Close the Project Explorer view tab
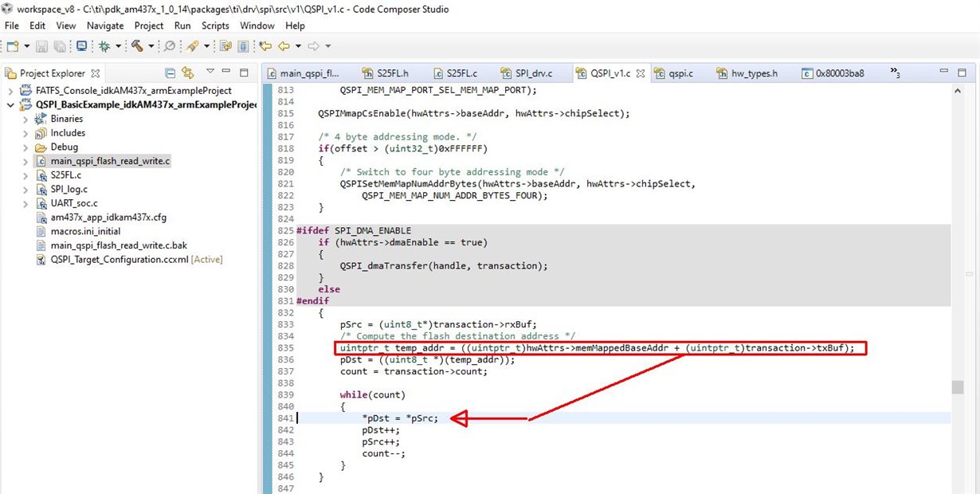980x494 pixels. click(x=95, y=73)
